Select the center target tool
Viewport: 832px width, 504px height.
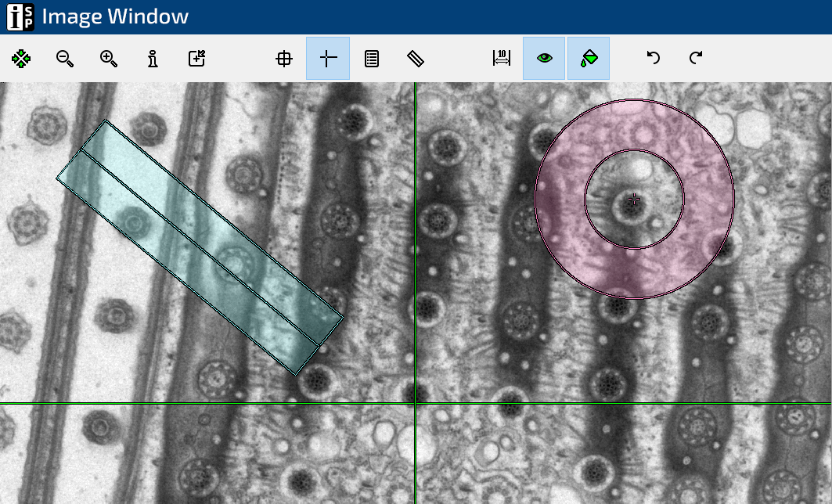284,59
